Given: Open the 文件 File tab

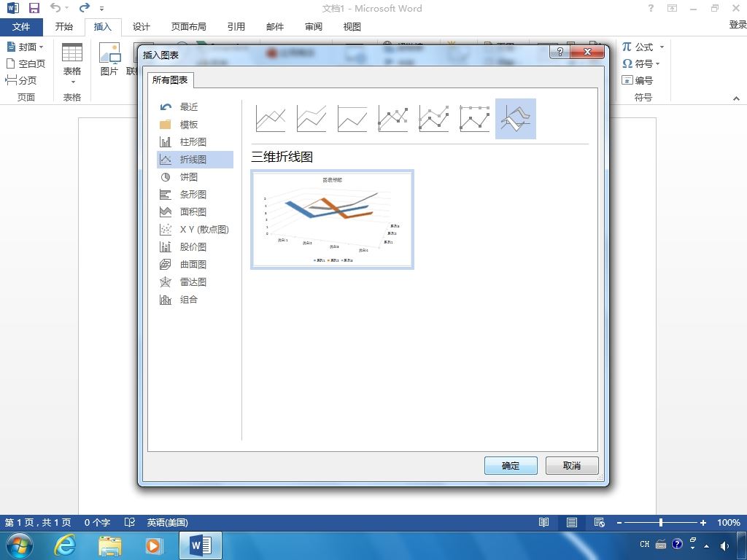Looking at the screenshot, I should [21, 27].
